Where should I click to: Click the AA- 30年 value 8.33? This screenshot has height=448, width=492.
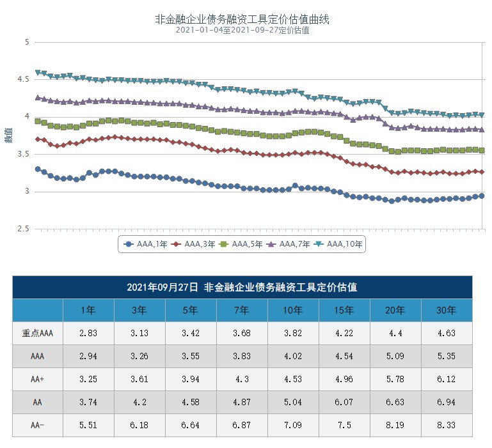pyautogui.click(x=447, y=425)
